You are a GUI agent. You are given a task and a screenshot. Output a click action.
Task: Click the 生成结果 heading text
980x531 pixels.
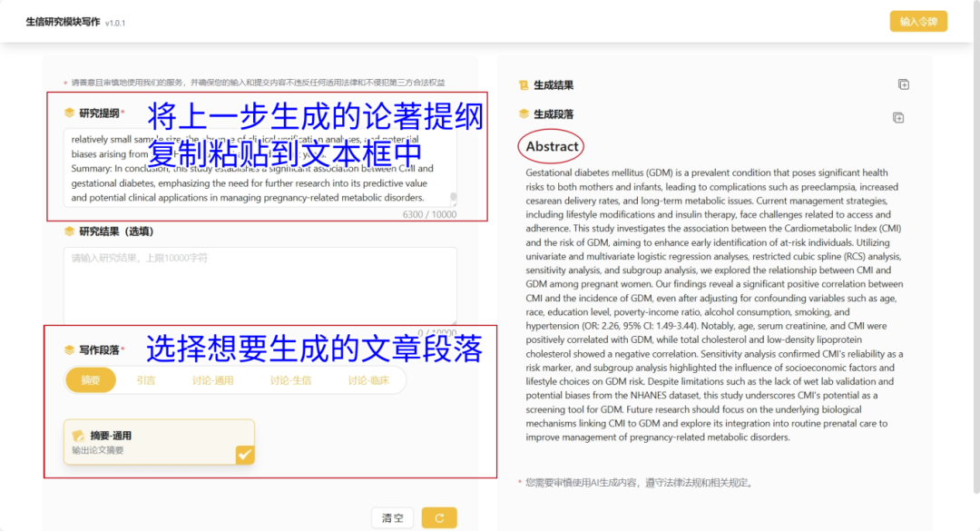pos(554,85)
